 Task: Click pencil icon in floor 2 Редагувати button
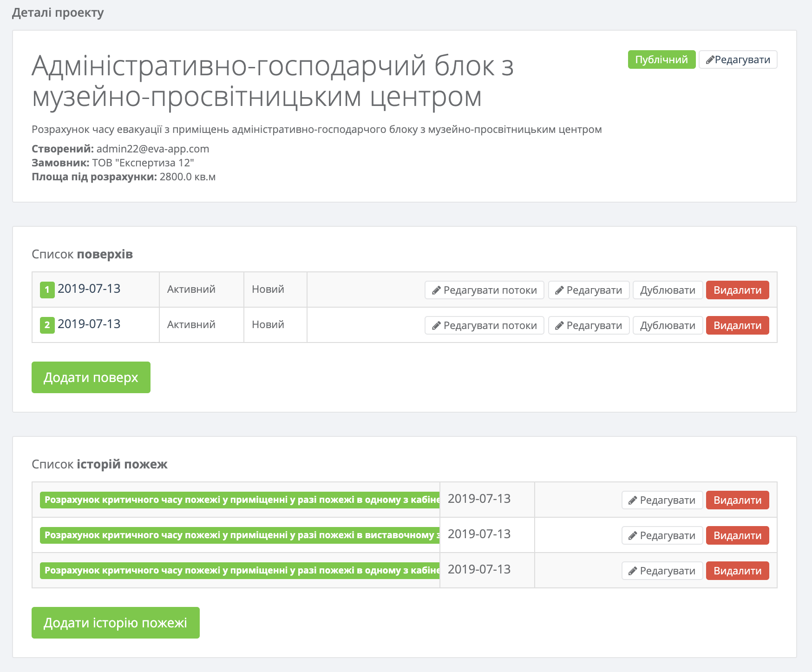tap(559, 326)
